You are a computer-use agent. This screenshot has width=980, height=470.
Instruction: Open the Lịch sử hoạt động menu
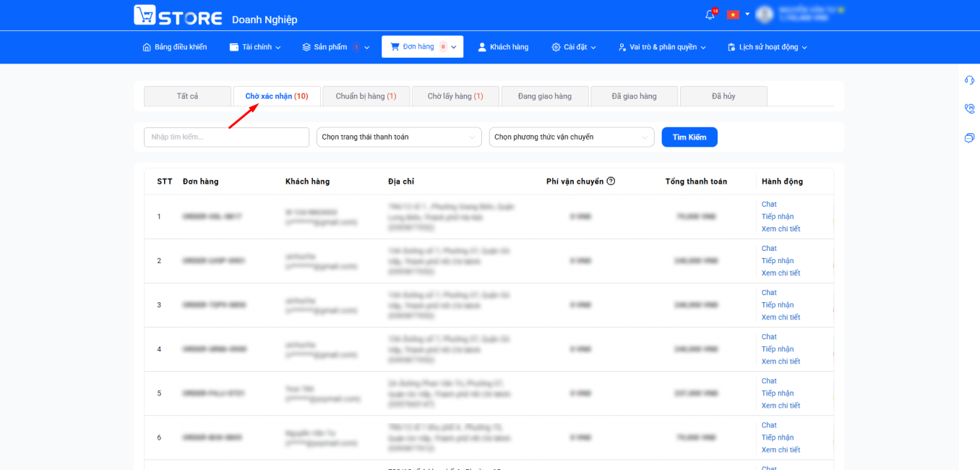point(768,47)
